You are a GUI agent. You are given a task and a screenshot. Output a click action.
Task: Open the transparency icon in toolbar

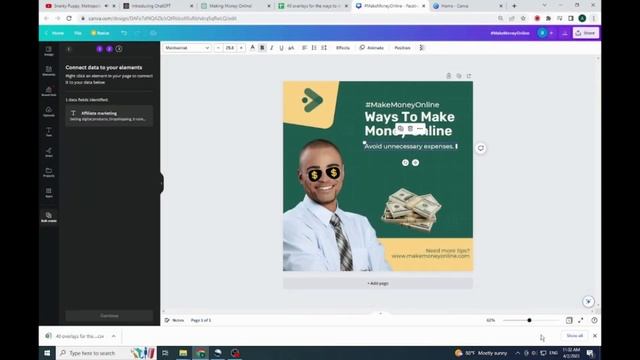coord(422,48)
